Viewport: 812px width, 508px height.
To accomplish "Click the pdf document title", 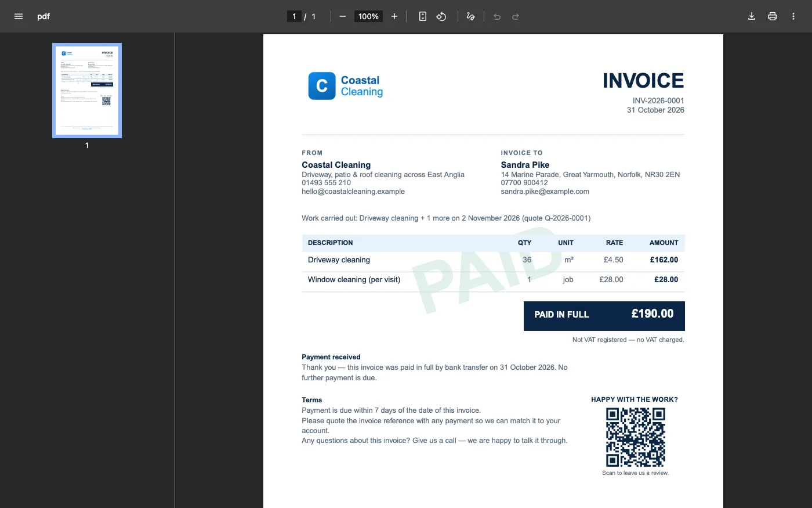I will [43, 16].
